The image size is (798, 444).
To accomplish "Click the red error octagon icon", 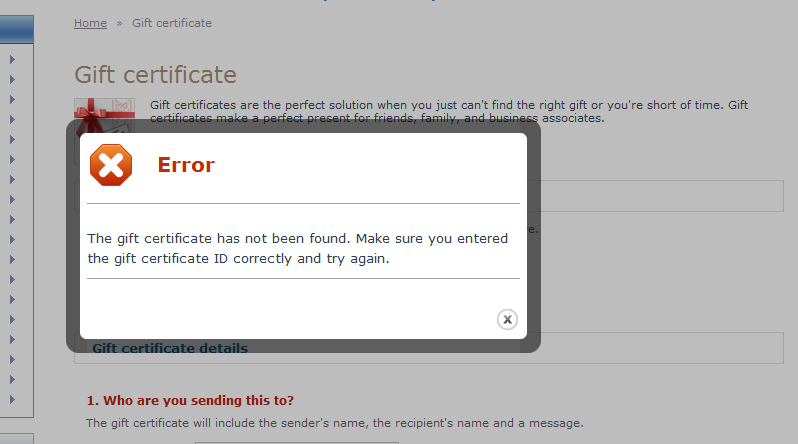I will [x=111, y=165].
